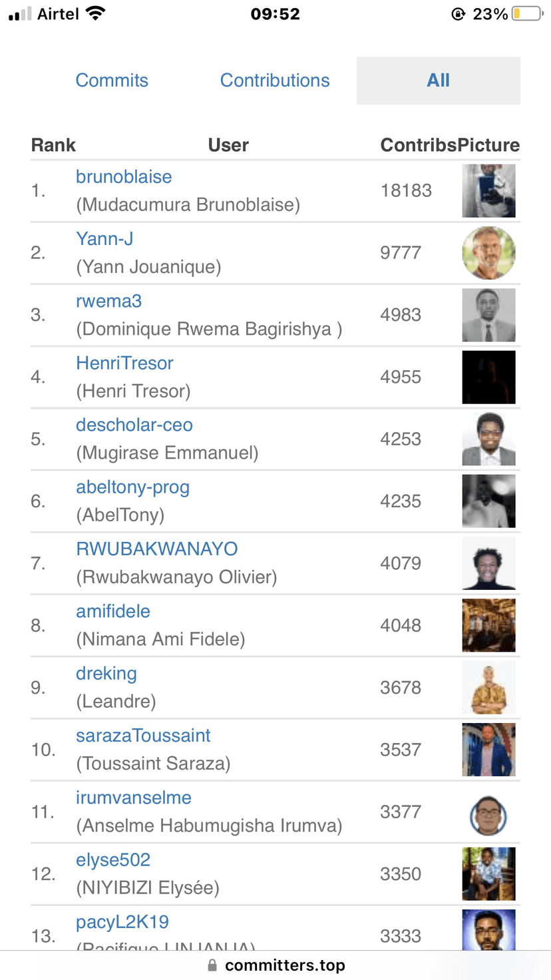
Task: Tap the dreking profile picture
Action: coord(488,688)
